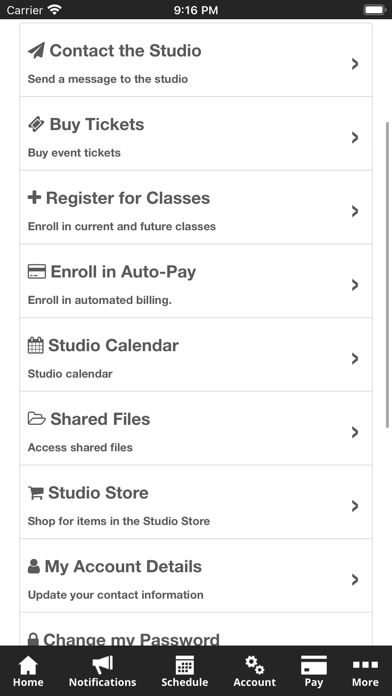Image resolution: width=392 pixels, height=696 pixels.
Task: Tap the person icon for Account Details
Action: point(34,566)
